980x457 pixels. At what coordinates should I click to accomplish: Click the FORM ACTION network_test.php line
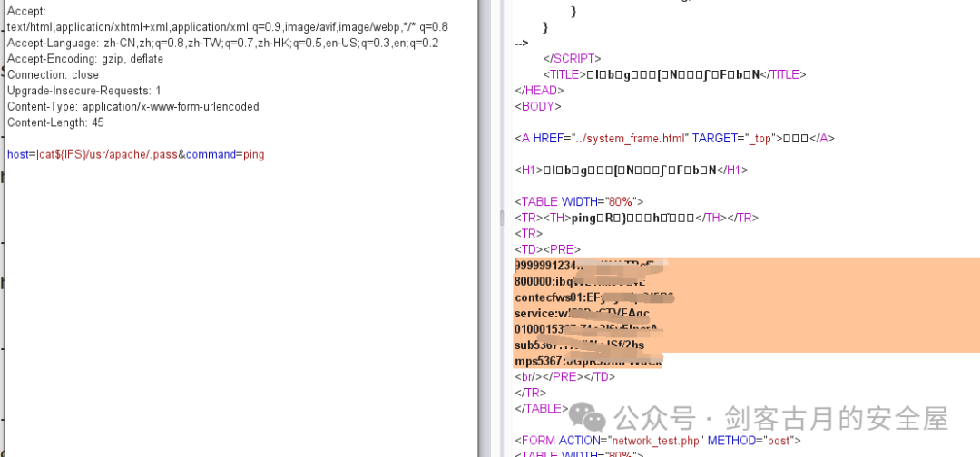click(x=658, y=441)
